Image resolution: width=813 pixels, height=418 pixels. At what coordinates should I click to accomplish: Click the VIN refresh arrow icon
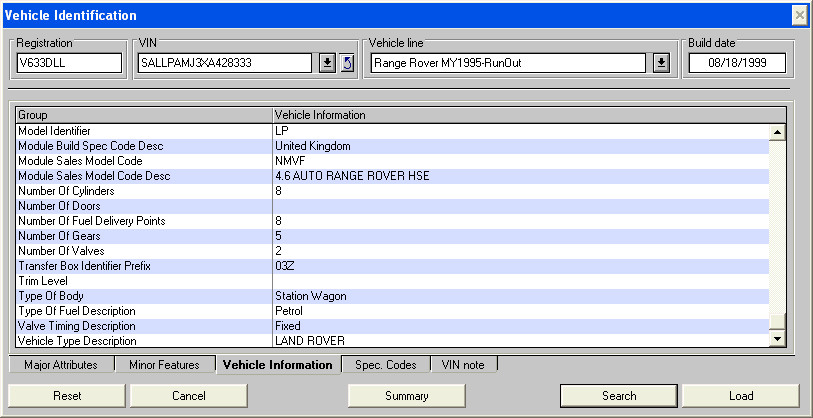[x=347, y=63]
